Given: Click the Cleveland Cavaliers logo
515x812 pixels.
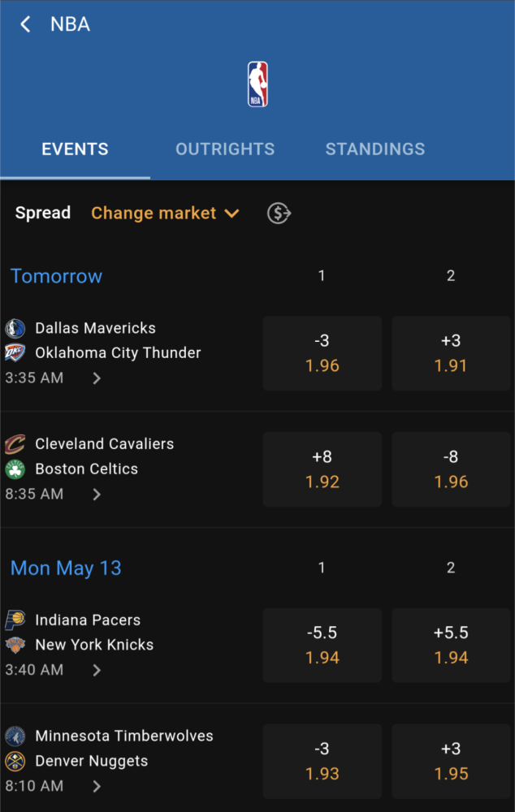Looking at the screenshot, I should 15,444.
